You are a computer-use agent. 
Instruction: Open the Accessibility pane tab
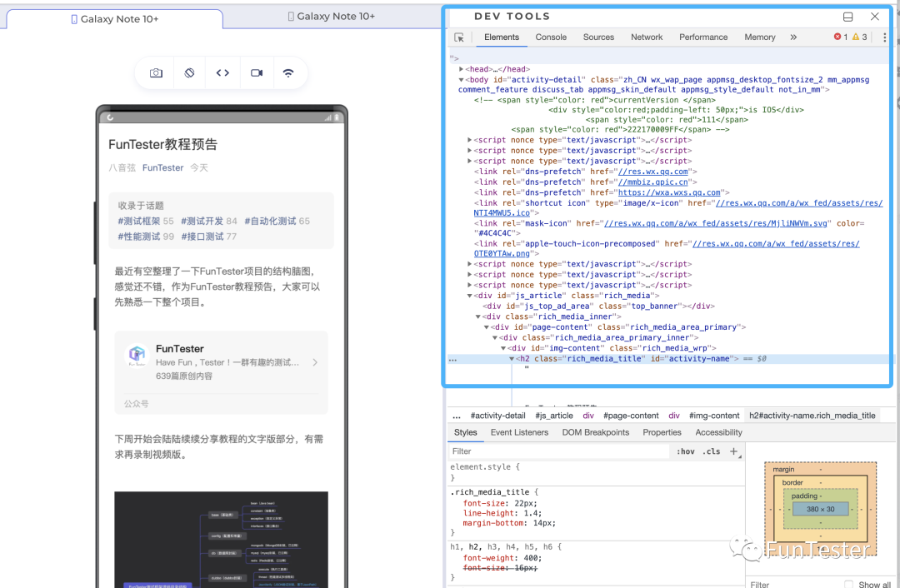point(718,432)
